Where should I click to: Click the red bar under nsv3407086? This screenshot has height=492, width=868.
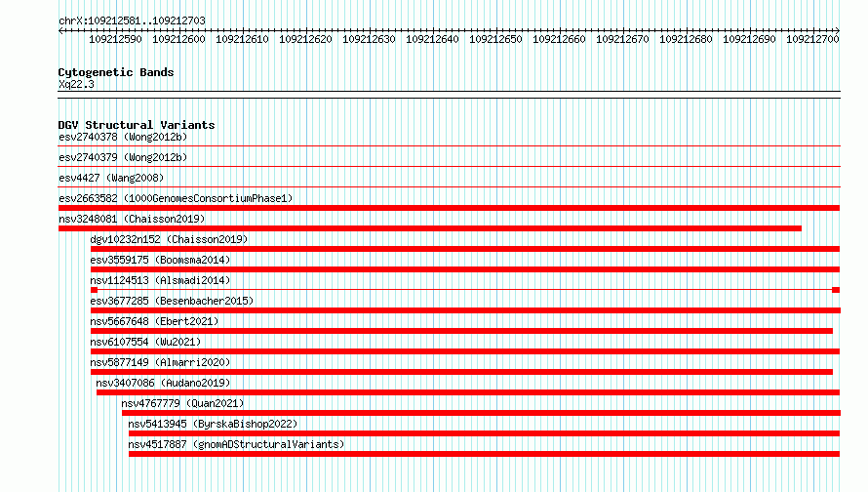468,392
